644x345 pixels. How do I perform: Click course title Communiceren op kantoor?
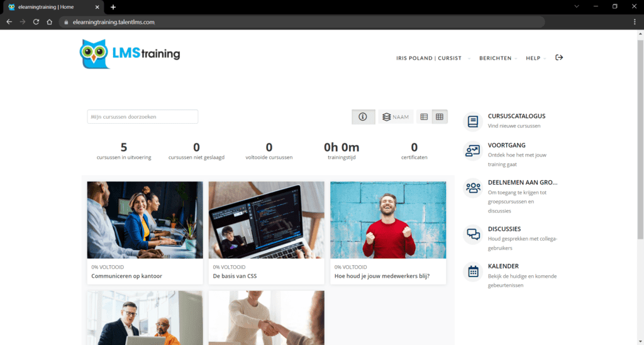[126, 276]
